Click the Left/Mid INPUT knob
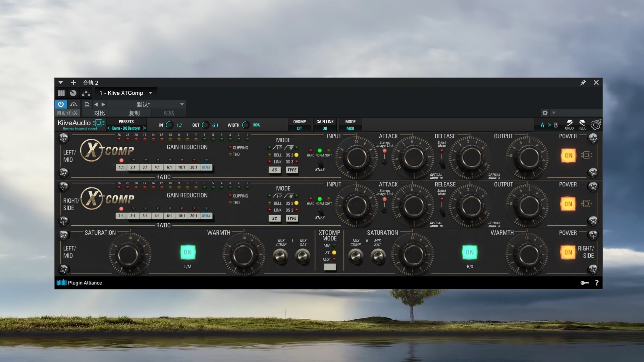 click(x=356, y=157)
